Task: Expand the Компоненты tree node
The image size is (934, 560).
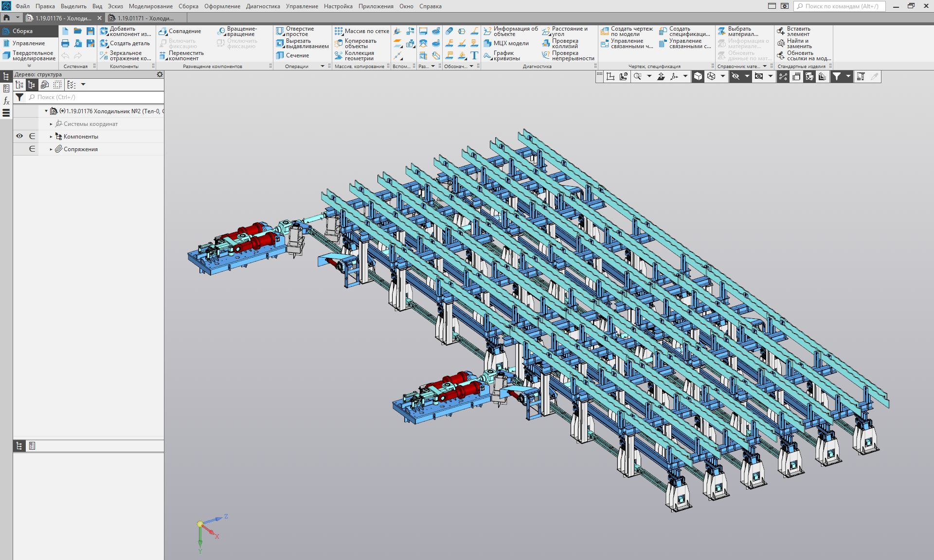Action: (x=51, y=137)
